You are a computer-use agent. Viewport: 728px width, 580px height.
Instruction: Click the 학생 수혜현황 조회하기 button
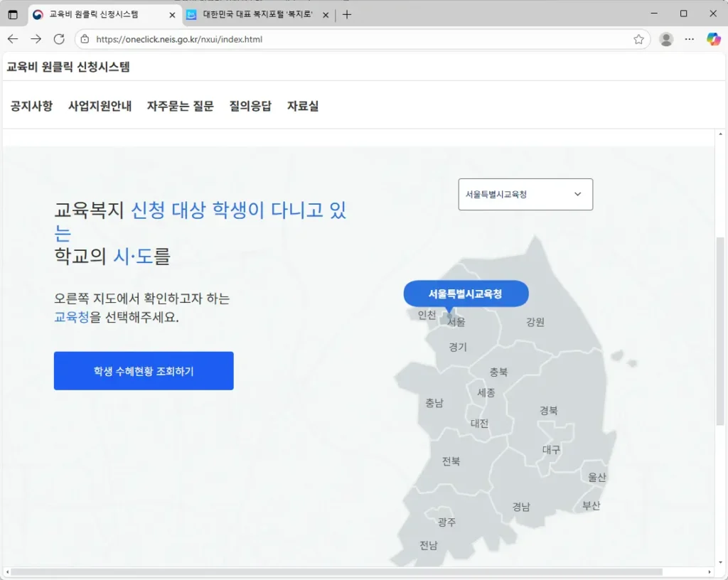click(143, 370)
